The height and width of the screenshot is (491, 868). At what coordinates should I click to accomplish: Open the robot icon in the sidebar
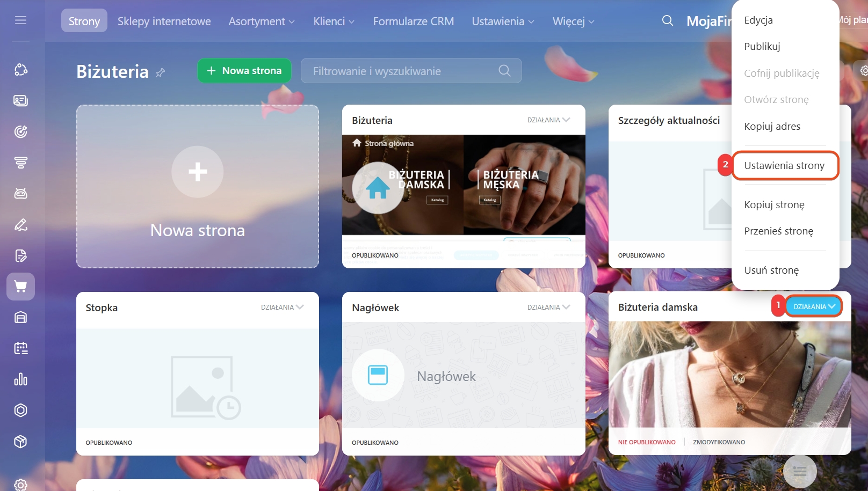20,193
